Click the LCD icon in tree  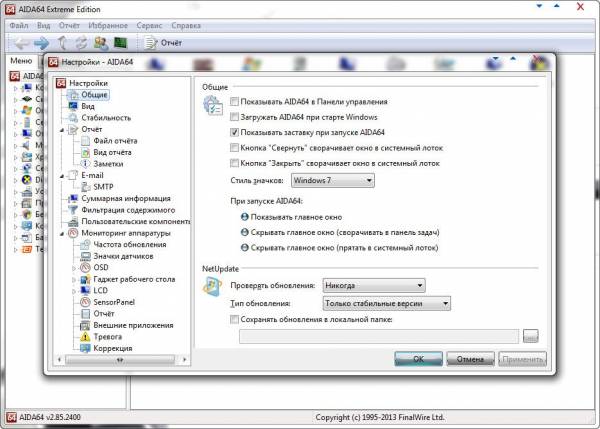pyautogui.click(x=85, y=291)
